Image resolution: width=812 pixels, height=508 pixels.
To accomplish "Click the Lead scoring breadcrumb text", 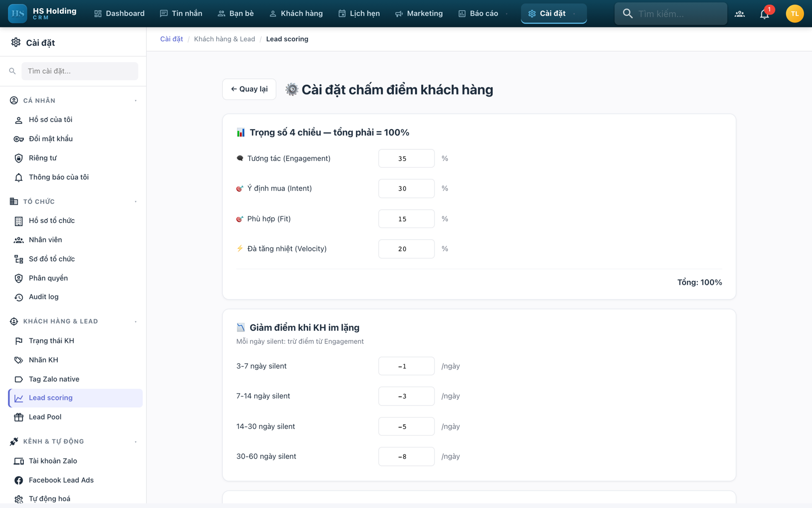I will pyautogui.click(x=287, y=39).
